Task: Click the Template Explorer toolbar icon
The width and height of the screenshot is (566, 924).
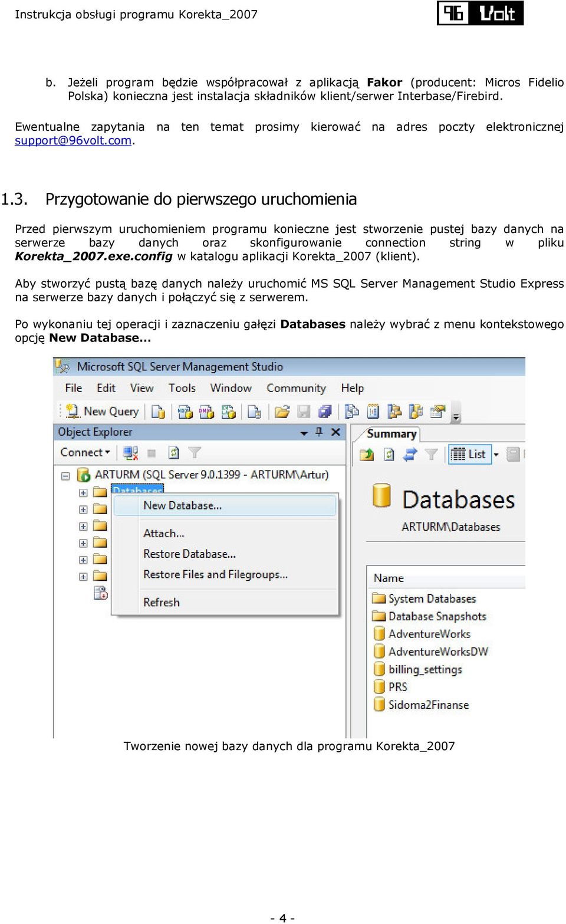Action: tap(416, 412)
